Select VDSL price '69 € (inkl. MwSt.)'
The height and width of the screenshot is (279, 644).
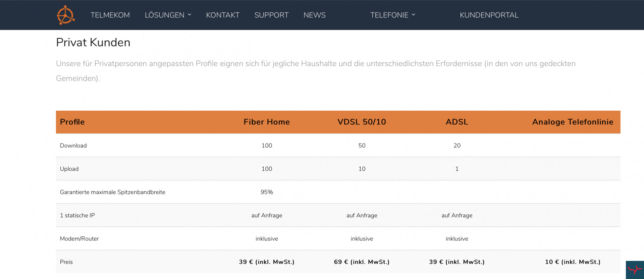[x=362, y=262]
